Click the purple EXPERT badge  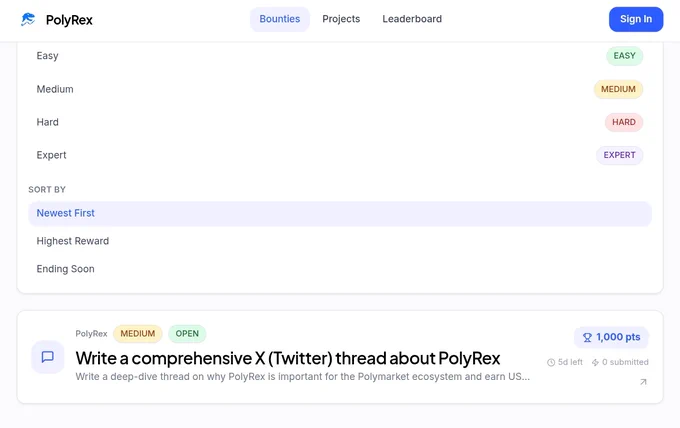coord(619,155)
